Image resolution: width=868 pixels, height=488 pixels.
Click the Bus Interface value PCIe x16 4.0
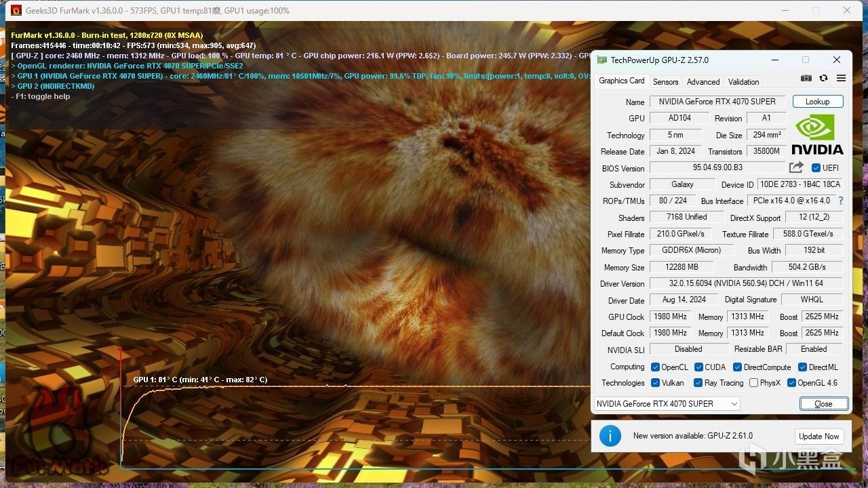click(791, 201)
